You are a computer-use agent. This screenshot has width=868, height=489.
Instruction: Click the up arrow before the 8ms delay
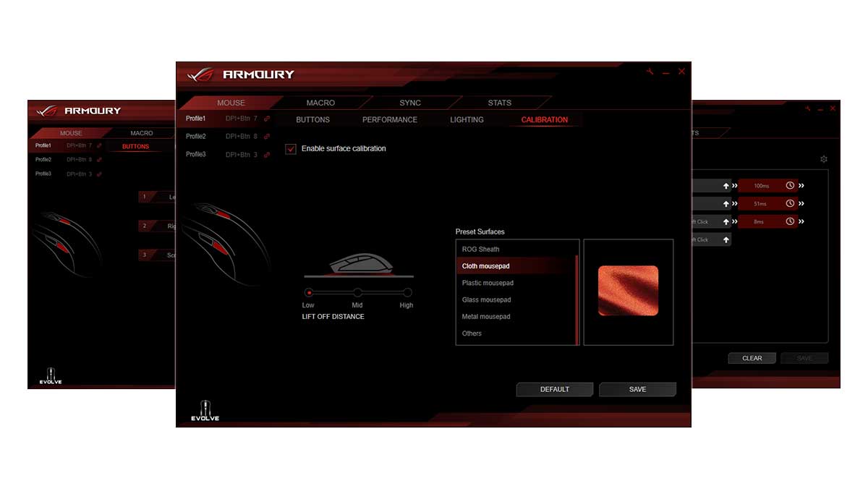click(726, 221)
